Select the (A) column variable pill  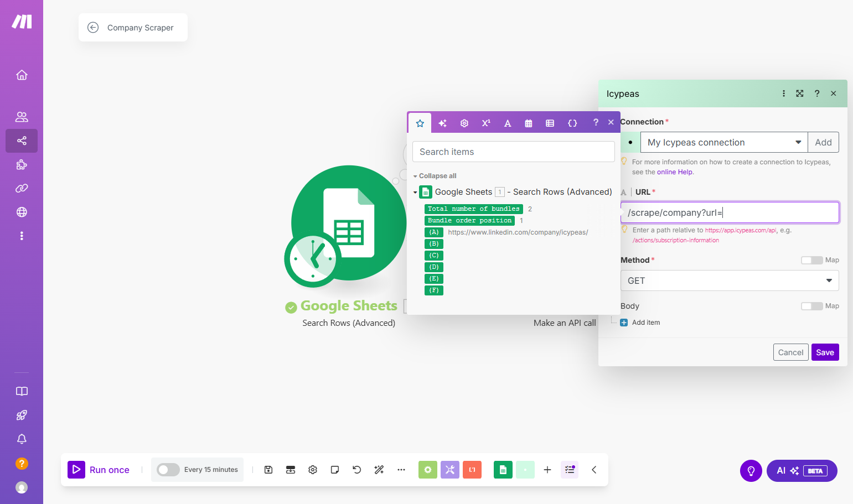(434, 232)
